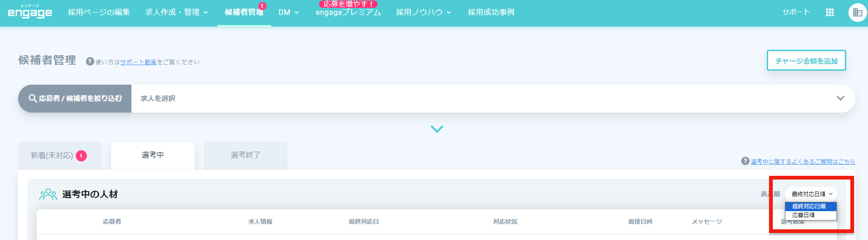The height and width of the screenshot is (240, 868).
Task: Switch to the 選考終了 tab
Action: (246, 155)
